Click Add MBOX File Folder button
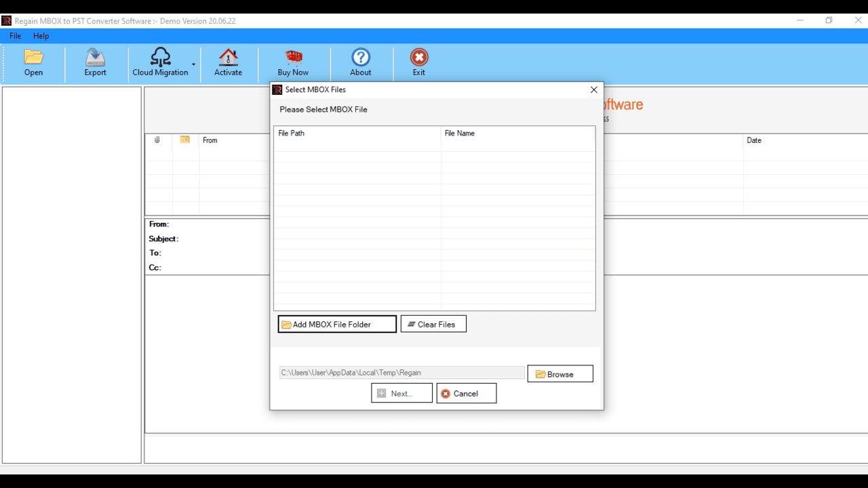 pos(337,324)
